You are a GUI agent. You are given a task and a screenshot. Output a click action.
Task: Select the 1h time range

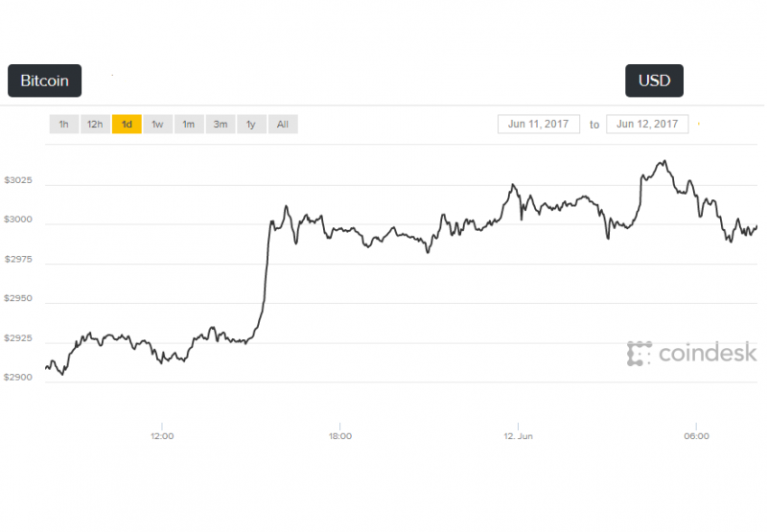point(63,125)
